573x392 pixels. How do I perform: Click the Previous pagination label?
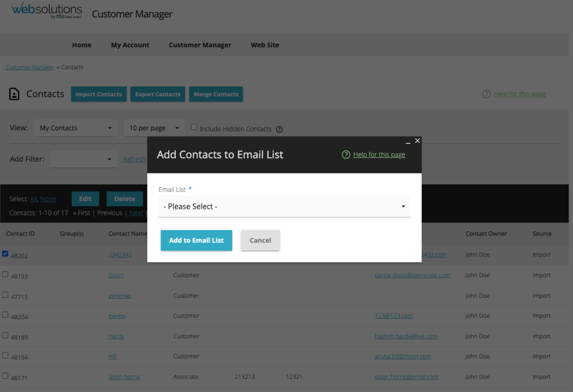(109, 213)
